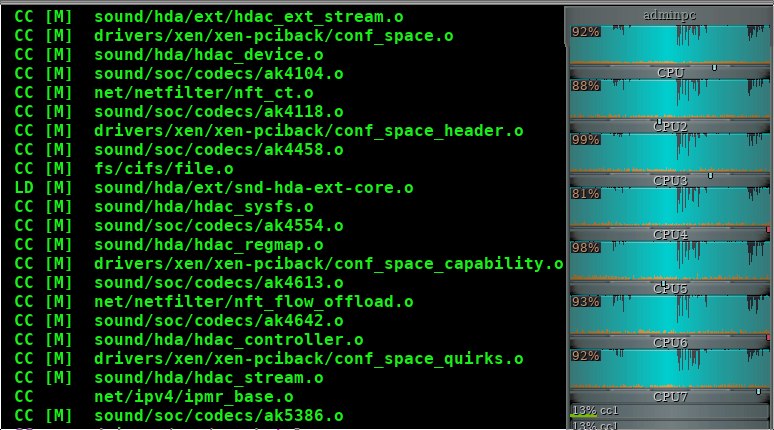Click the CPU7 panel slider knob
The width and height of the screenshot is (774, 430).
[758, 391]
